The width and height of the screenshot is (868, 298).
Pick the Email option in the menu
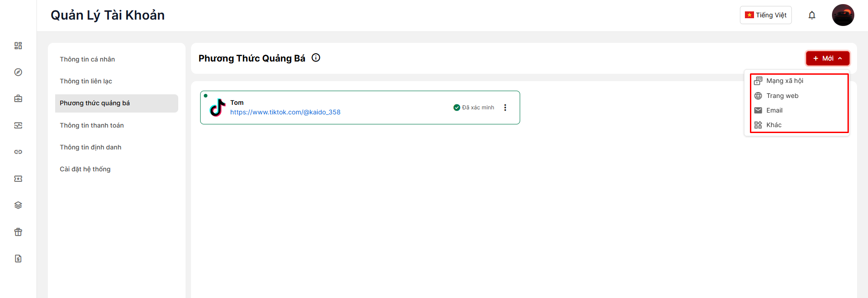point(774,110)
